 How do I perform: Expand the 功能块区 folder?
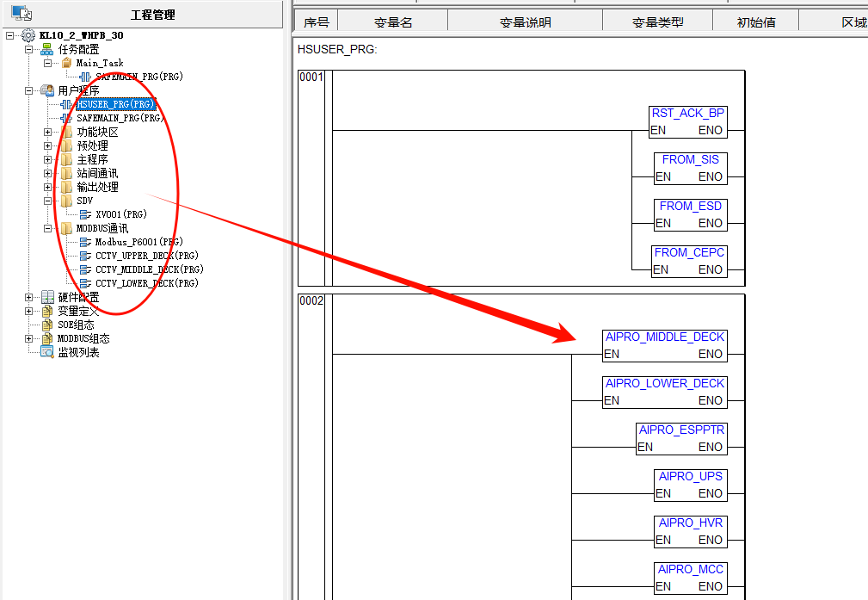tap(47, 132)
